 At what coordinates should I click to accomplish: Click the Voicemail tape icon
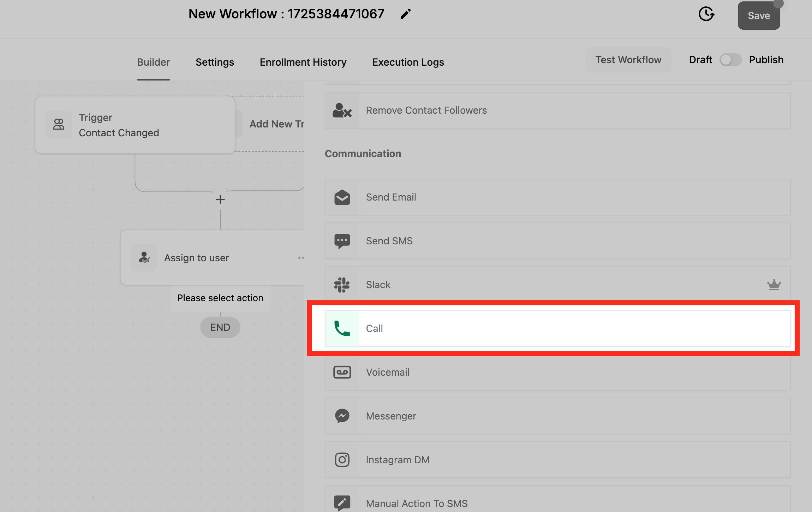coord(342,372)
